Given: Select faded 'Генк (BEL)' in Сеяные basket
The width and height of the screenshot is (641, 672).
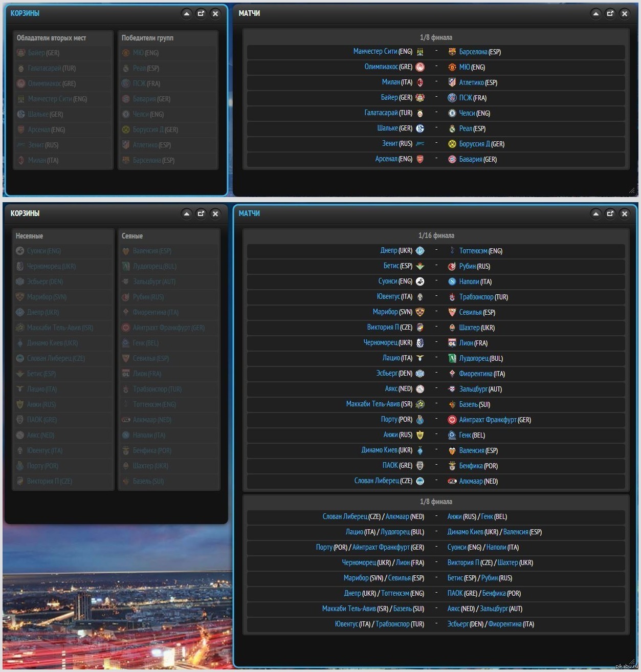Looking at the screenshot, I should [x=145, y=343].
